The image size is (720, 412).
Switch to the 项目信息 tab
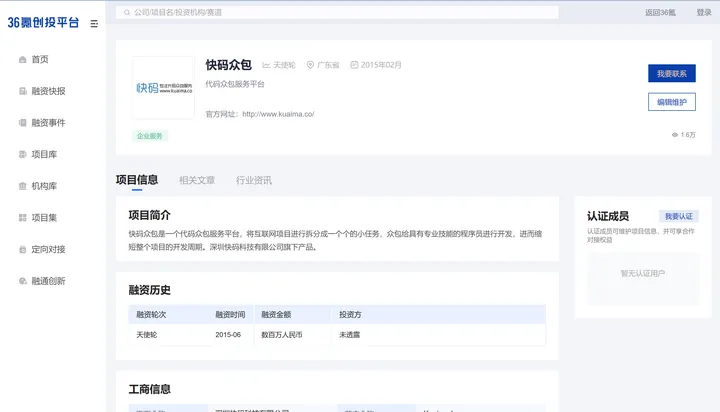pos(137,180)
